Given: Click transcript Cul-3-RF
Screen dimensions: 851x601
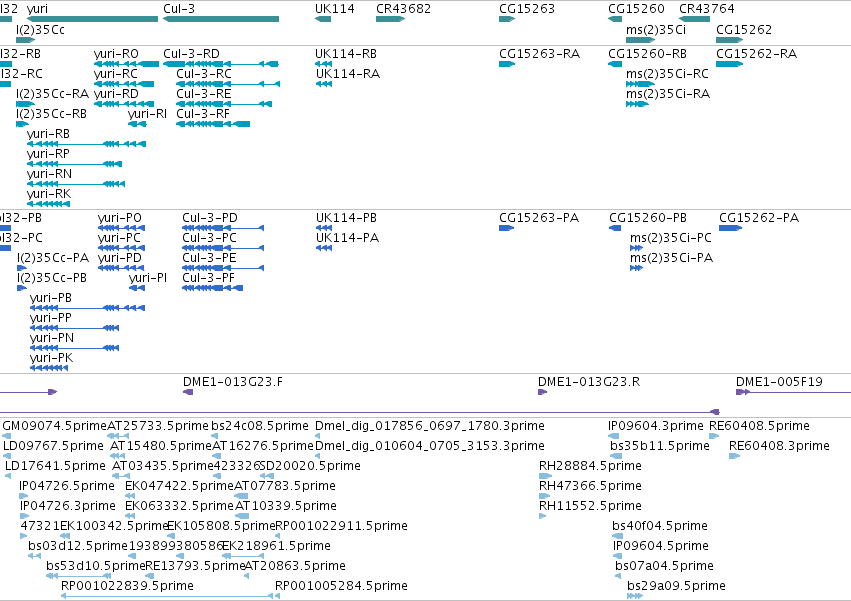Looking at the screenshot, I should coord(213,124).
